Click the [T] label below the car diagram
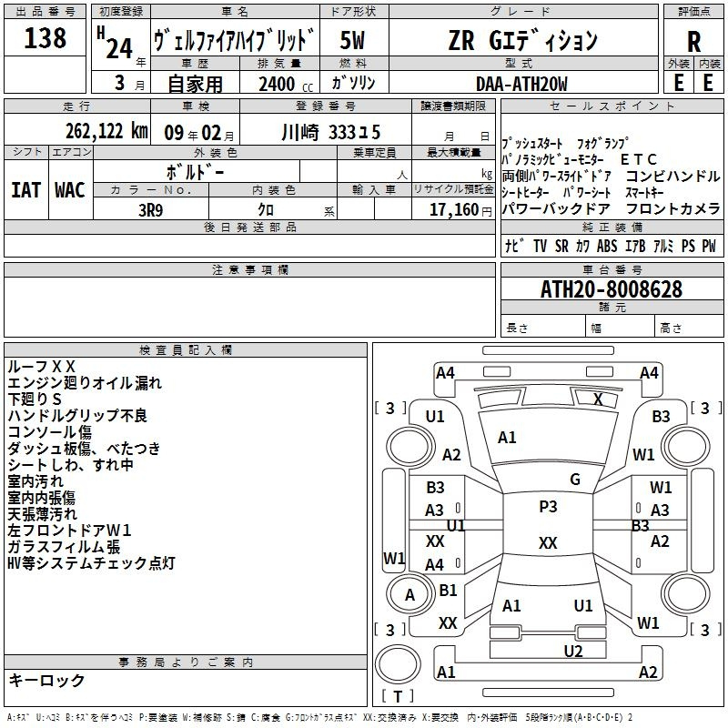This screenshot has height=728, width=728. pyautogui.click(x=397, y=697)
